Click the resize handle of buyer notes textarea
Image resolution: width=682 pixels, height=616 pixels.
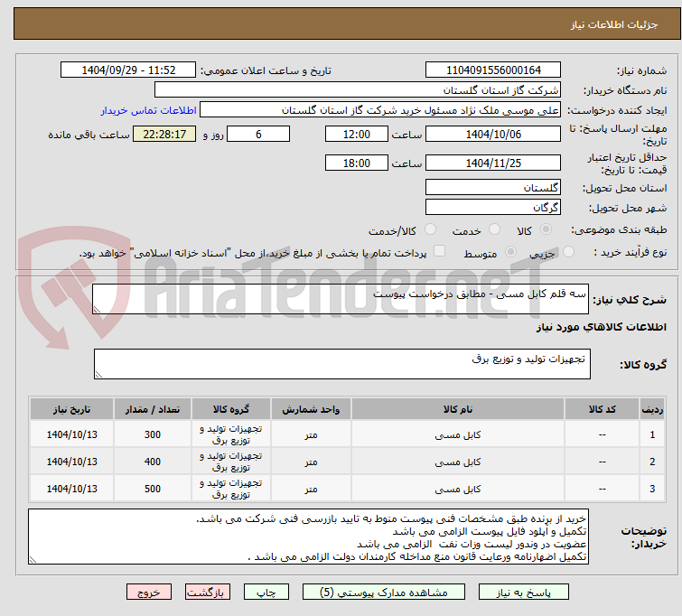pos(33,560)
